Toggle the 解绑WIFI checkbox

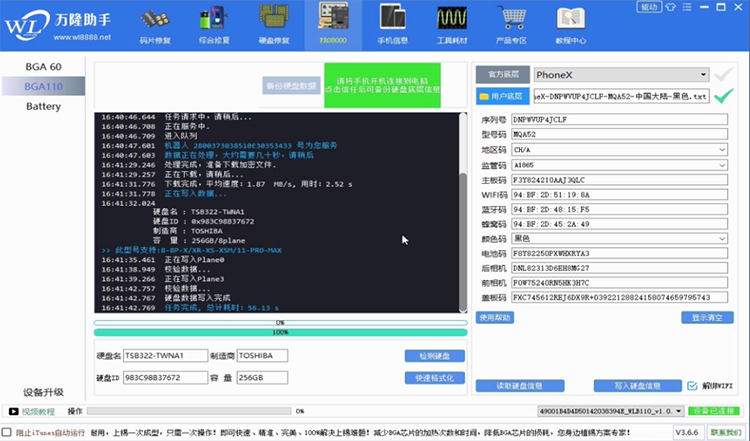tap(692, 386)
